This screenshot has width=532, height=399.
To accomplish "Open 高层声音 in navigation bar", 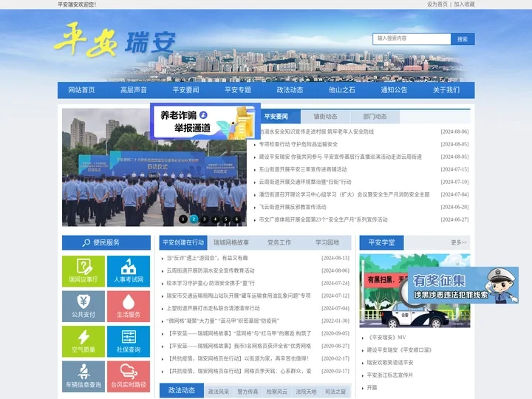I will pyautogui.click(x=134, y=90).
